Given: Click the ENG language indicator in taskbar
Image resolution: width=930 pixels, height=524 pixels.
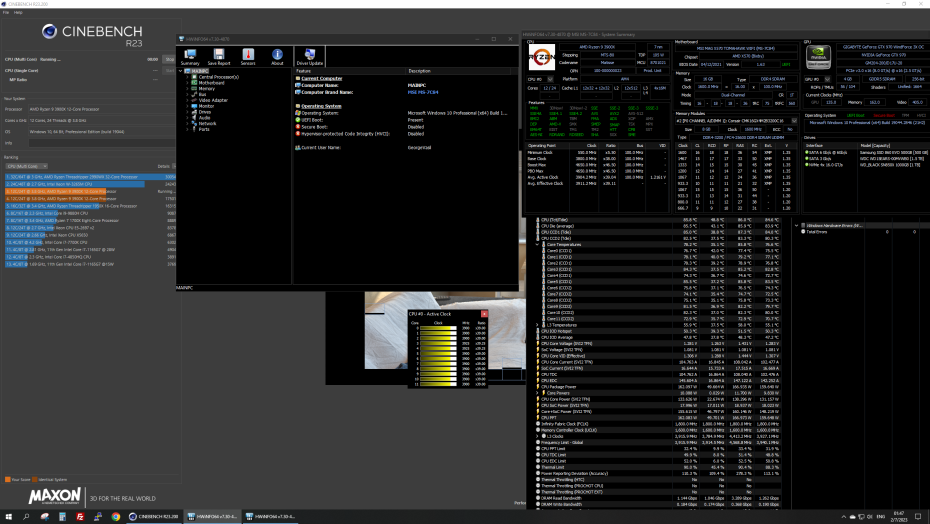Looking at the screenshot, I should [x=881, y=517].
